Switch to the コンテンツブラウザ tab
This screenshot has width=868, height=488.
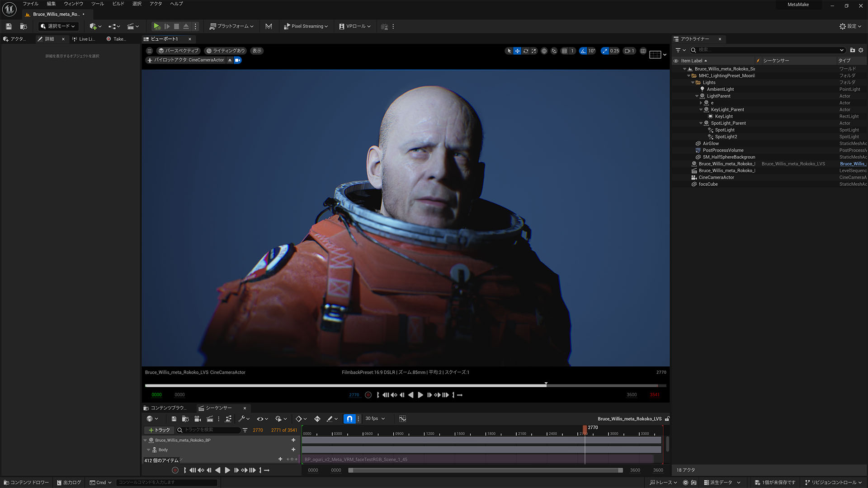click(x=165, y=408)
